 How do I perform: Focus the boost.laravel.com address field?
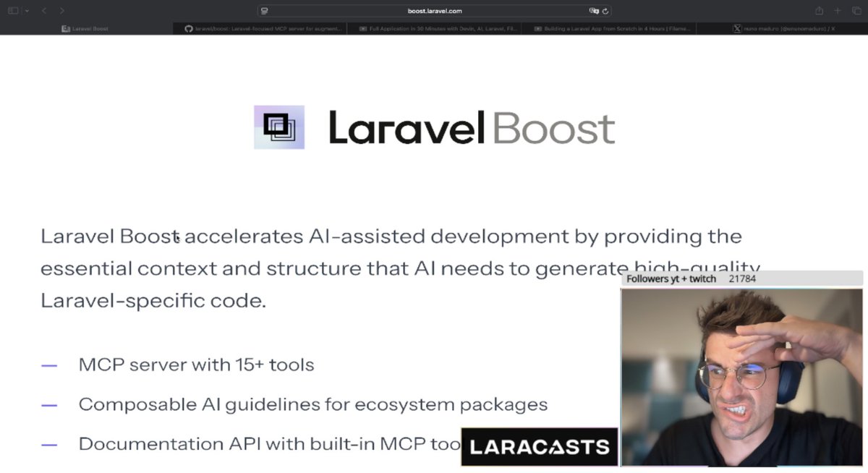point(434,11)
